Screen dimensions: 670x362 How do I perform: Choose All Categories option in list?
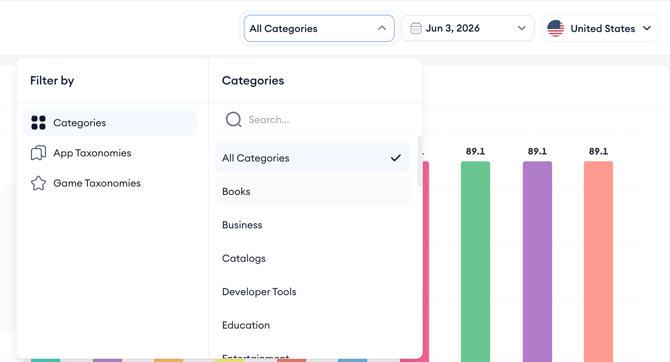point(313,158)
